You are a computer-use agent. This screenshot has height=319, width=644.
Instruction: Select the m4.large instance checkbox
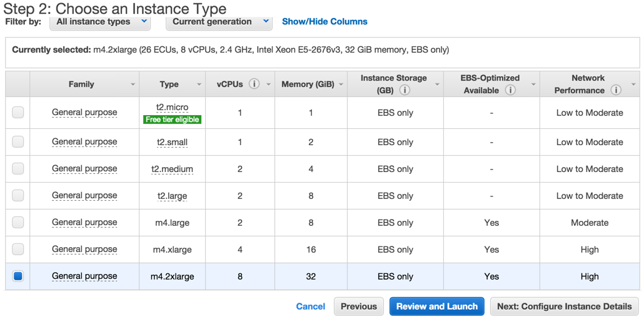[x=18, y=222]
